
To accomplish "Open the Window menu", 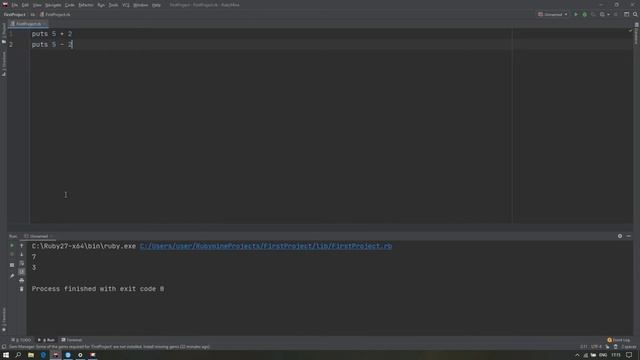I will [x=141, y=5].
